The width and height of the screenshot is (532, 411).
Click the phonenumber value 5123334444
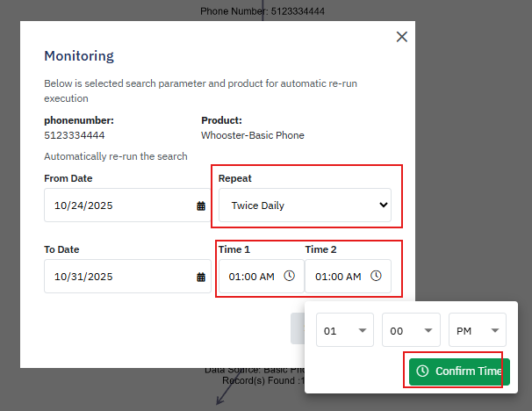[x=75, y=135]
